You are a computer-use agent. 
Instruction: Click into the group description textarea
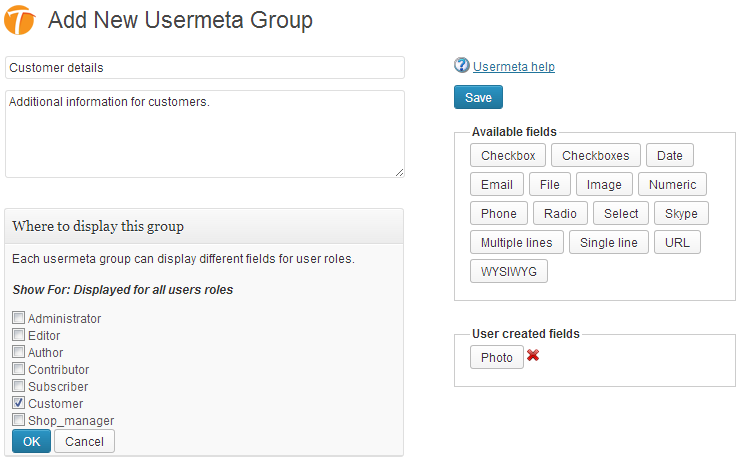click(x=205, y=134)
